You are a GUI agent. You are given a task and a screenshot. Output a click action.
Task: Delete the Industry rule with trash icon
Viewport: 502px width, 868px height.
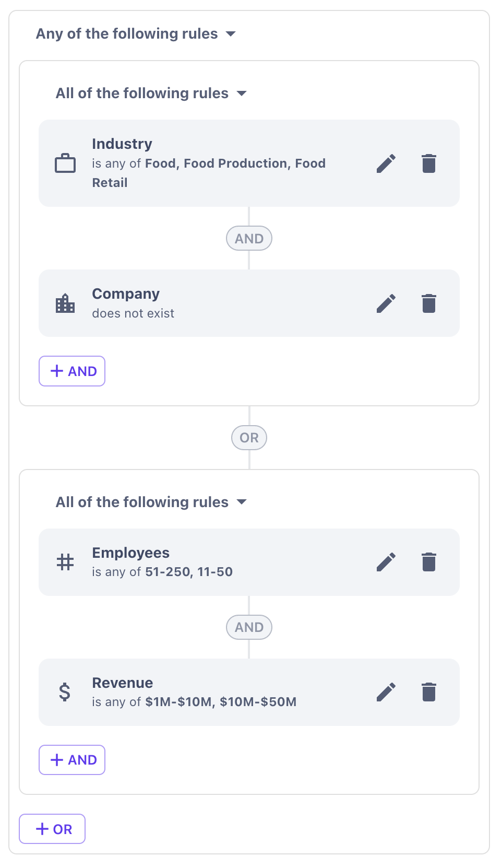[428, 163]
